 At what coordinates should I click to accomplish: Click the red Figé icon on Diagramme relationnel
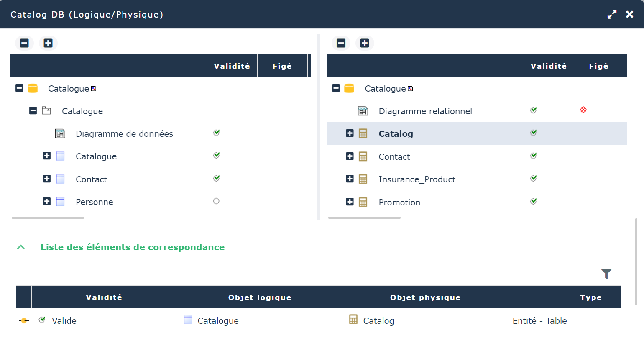pyautogui.click(x=583, y=110)
